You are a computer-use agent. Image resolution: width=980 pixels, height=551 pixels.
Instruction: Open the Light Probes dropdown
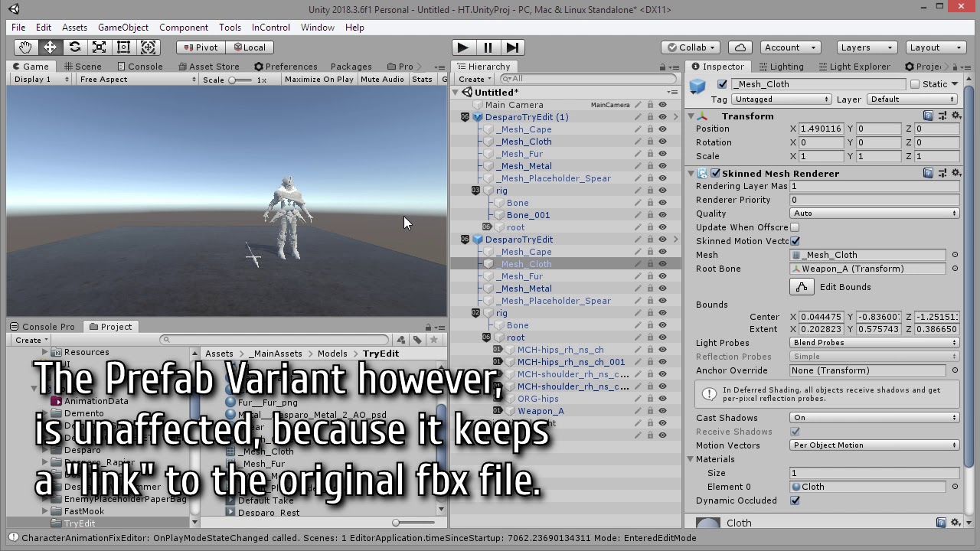874,343
